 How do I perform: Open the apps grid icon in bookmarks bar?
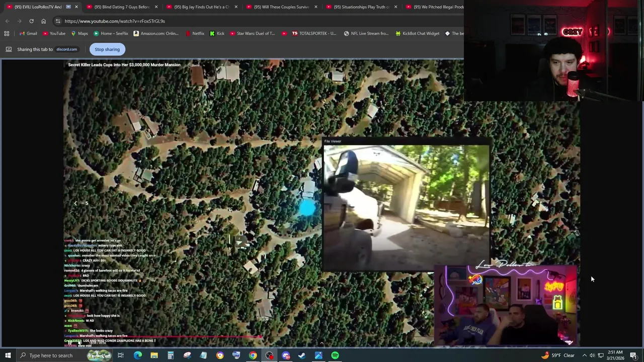7,34
